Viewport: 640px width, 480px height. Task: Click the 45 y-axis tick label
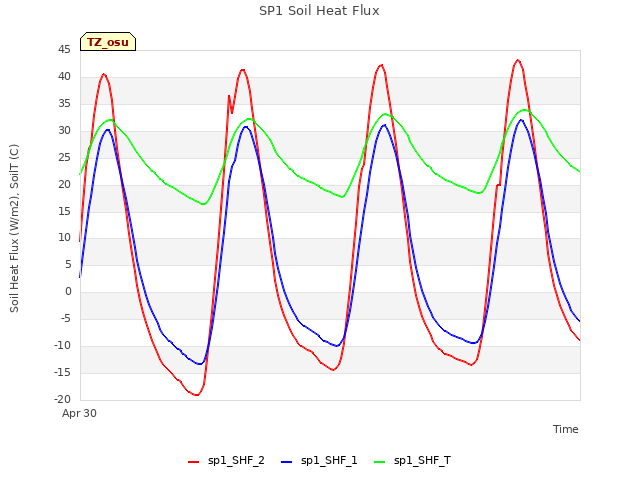point(64,50)
